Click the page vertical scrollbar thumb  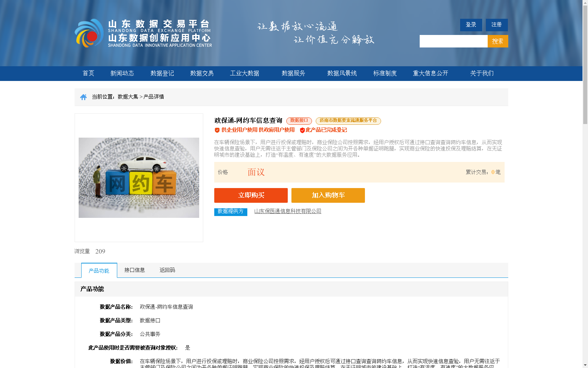pyautogui.click(x=585, y=66)
